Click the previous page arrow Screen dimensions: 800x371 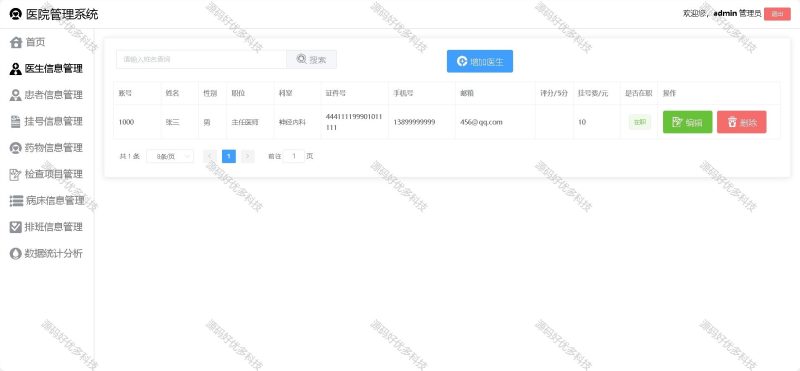pyautogui.click(x=210, y=156)
